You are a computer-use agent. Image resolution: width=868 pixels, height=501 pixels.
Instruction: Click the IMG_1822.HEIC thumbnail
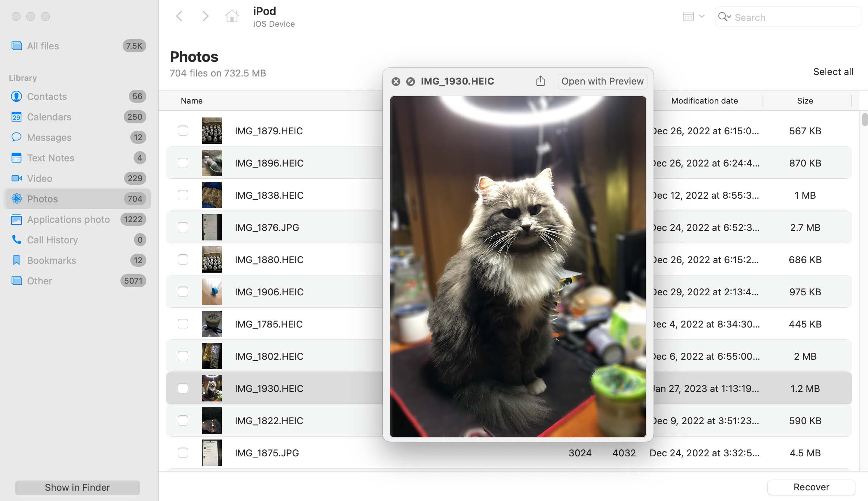click(x=212, y=420)
